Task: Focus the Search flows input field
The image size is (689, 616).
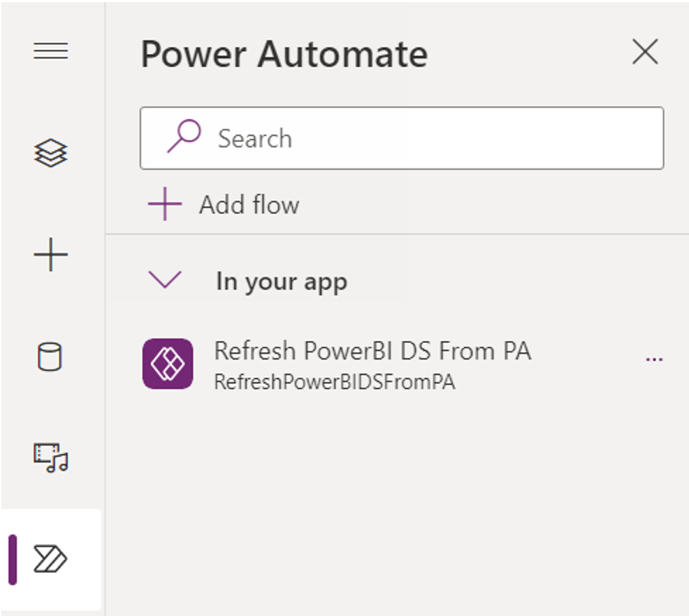Action: [433, 138]
